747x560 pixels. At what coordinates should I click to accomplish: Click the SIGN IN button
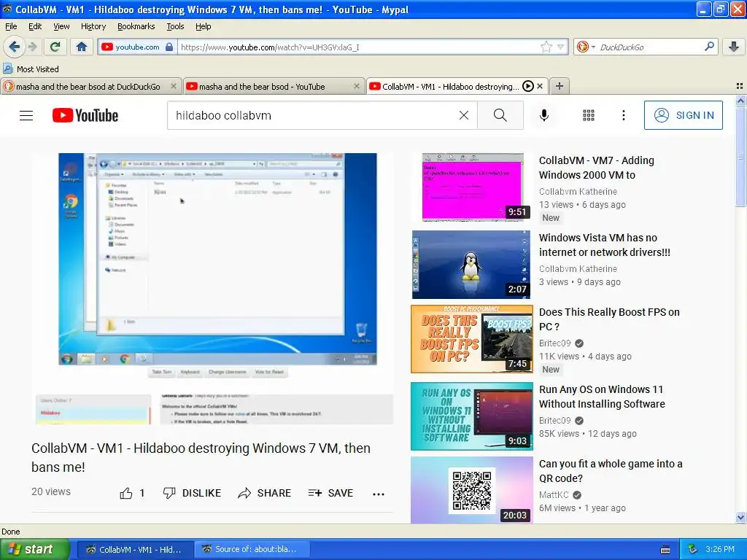(x=683, y=115)
